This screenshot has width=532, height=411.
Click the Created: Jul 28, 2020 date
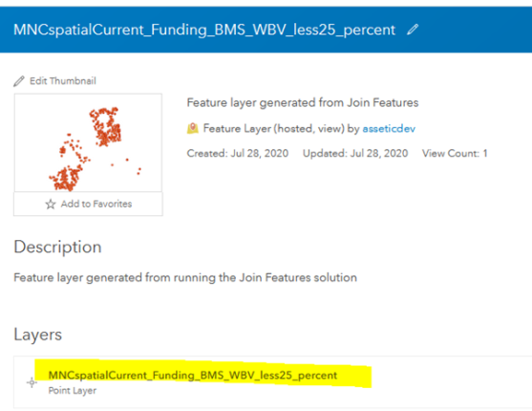(238, 153)
